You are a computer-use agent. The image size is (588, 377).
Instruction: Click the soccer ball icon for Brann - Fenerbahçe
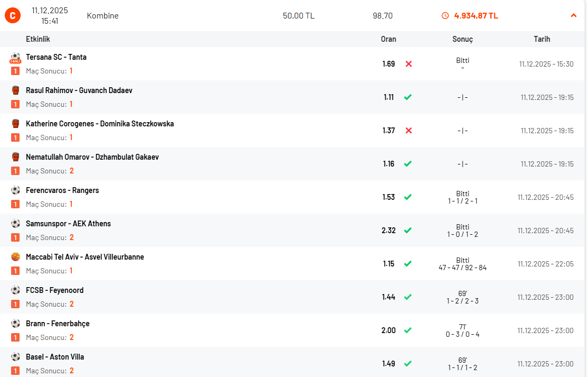pos(15,324)
